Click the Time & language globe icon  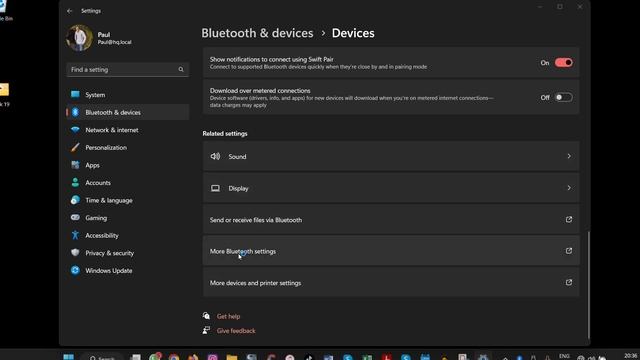(x=75, y=200)
